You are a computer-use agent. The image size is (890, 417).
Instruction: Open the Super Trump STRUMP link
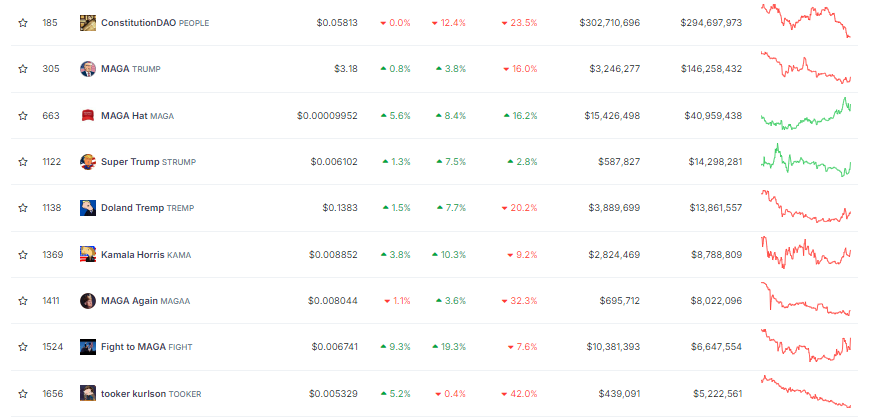pyautogui.click(x=148, y=162)
